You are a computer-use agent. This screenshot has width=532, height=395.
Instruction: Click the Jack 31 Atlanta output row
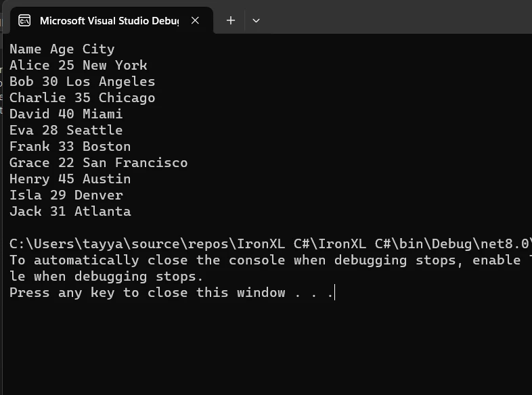(x=70, y=212)
